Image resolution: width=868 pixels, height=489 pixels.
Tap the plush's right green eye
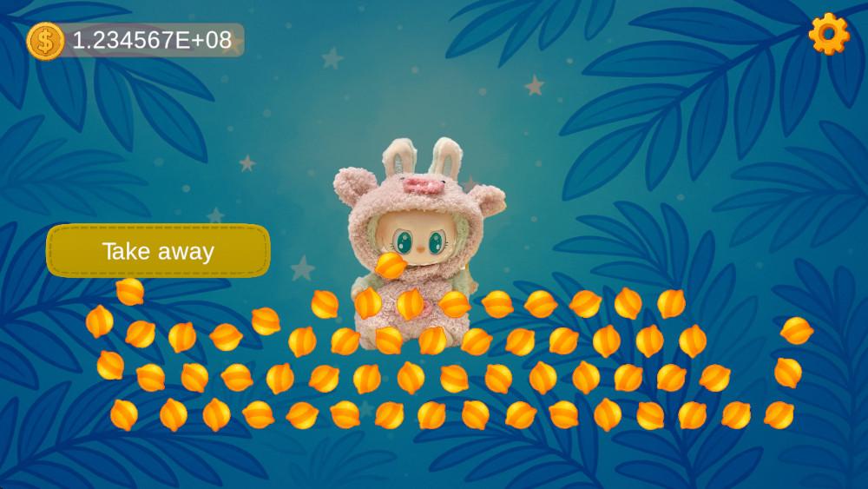point(437,242)
